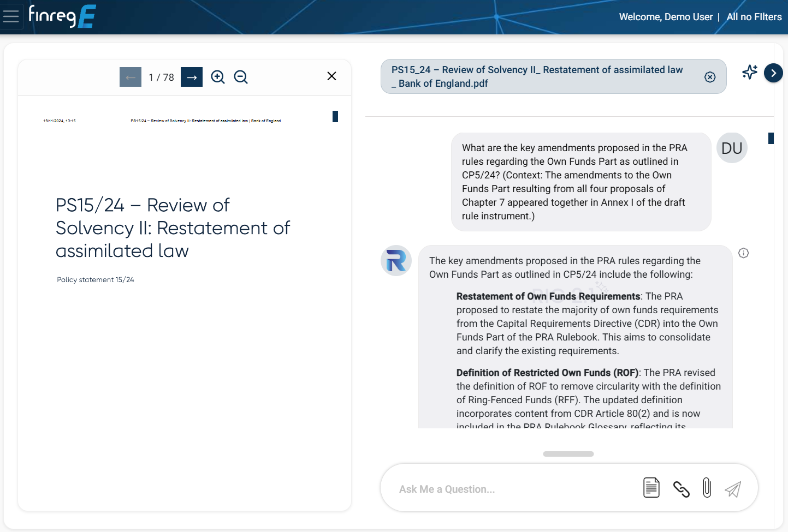Click the chat scrollbar marker on right
This screenshot has height=532, width=788.
pyautogui.click(x=771, y=139)
